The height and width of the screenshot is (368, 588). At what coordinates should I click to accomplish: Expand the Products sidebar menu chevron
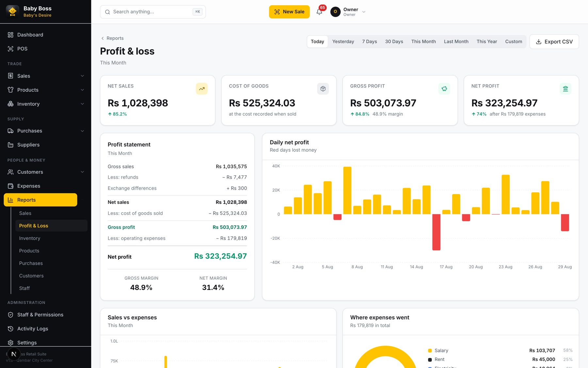82,90
